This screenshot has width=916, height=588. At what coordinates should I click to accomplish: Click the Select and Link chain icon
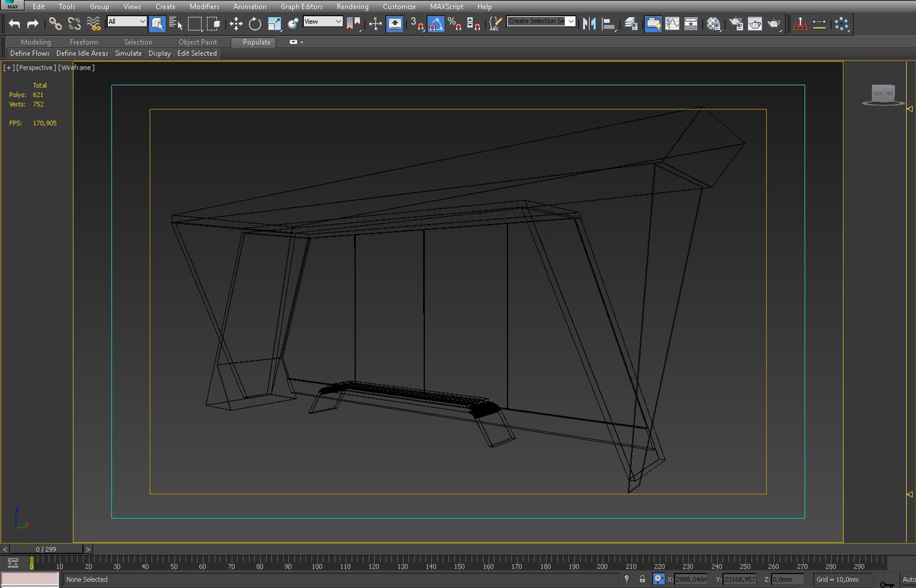click(x=55, y=24)
